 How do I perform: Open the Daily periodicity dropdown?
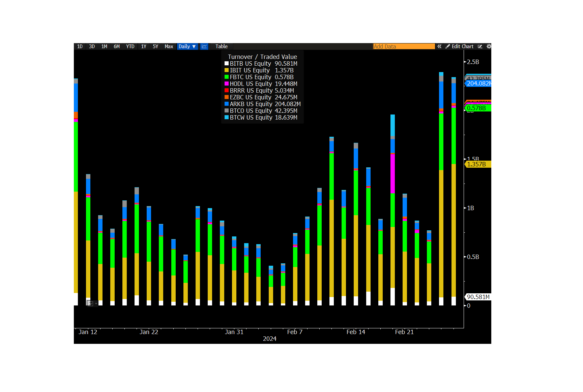pyautogui.click(x=187, y=46)
